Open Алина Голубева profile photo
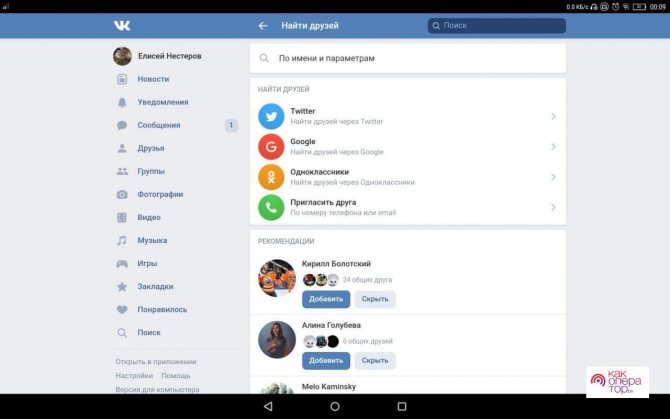The image size is (670, 419). [x=277, y=340]
